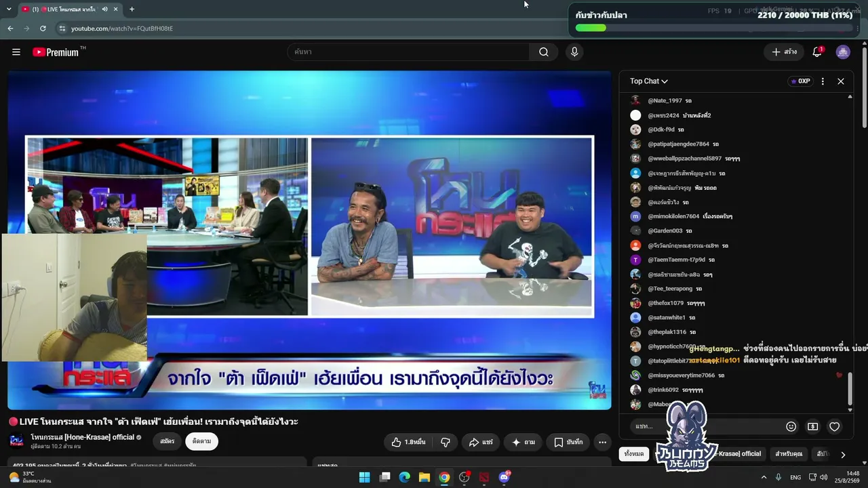Switch ENG input language
868x488 pixels.
(x=795, y=477)
